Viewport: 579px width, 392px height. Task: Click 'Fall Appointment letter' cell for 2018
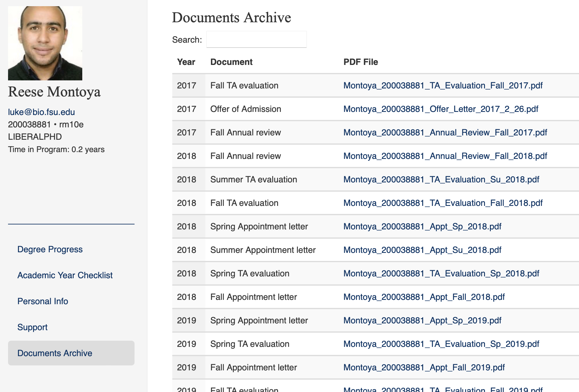click(254, 297)
